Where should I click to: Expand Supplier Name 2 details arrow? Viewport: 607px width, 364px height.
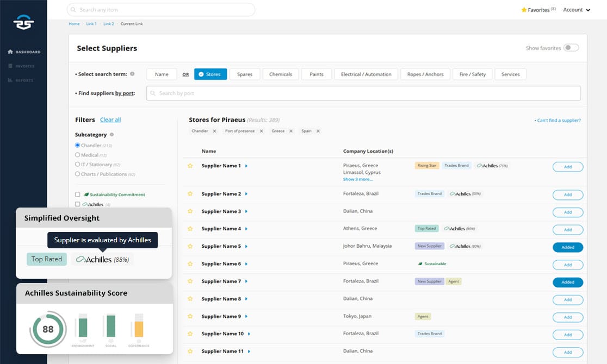(246, 194)
